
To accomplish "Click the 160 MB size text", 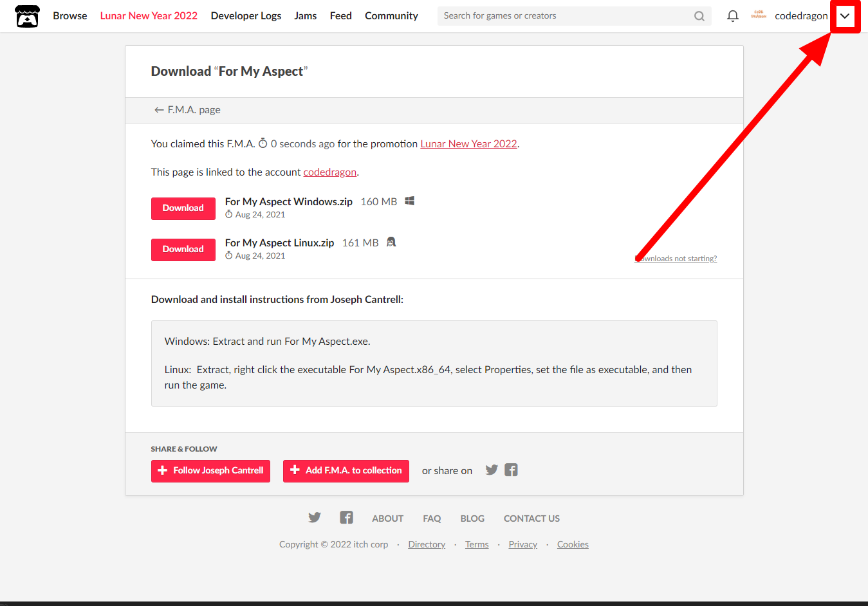I will tap(379, 202).
